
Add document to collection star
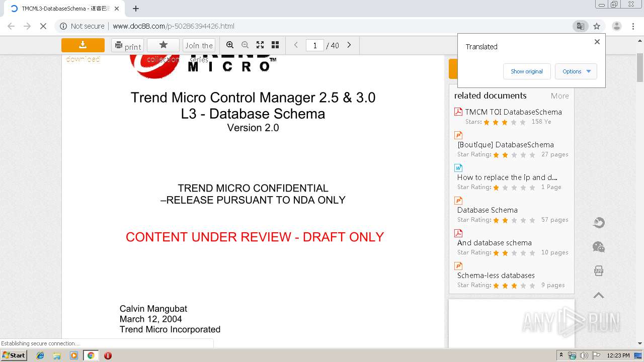[163, 45]
